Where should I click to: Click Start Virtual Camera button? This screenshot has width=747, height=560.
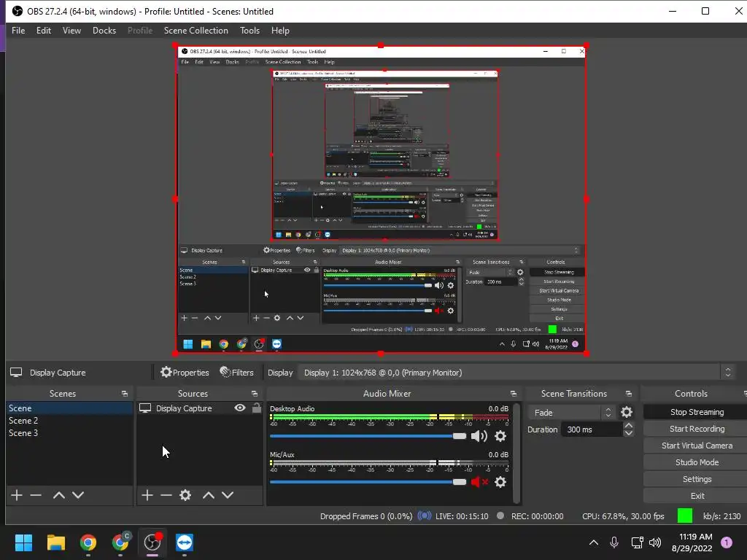tap(695, 446)
